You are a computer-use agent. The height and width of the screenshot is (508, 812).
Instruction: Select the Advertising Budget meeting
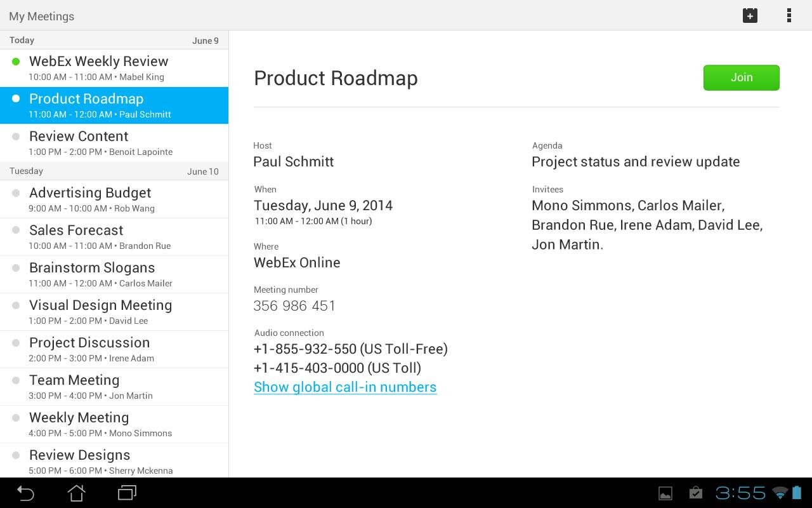[114, 199]
